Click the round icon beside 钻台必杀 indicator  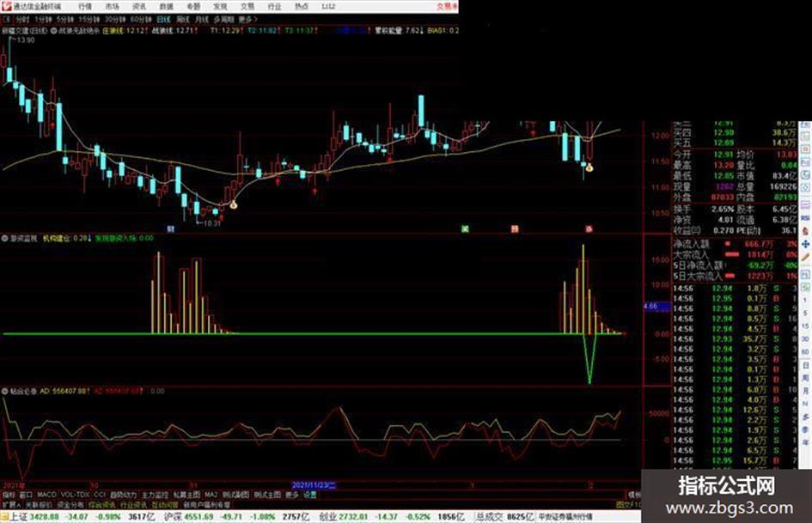(4, 391)
